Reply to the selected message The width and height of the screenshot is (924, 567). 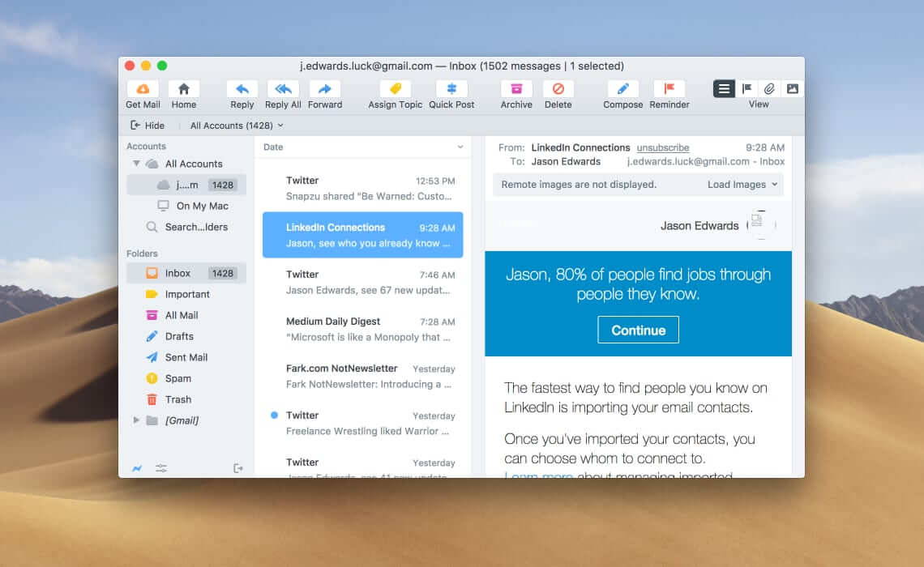[x=242, y=89]
